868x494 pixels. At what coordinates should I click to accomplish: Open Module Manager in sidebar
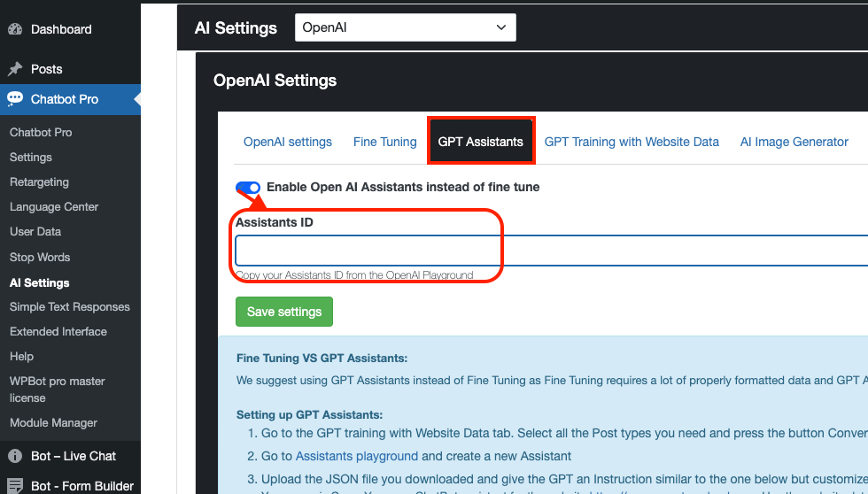53,422
